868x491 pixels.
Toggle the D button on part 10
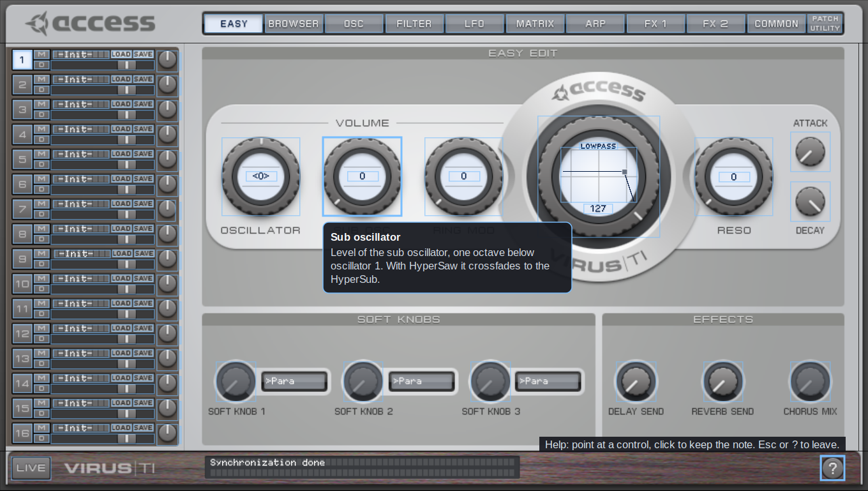pyautogui.click(x=41, y=289)
